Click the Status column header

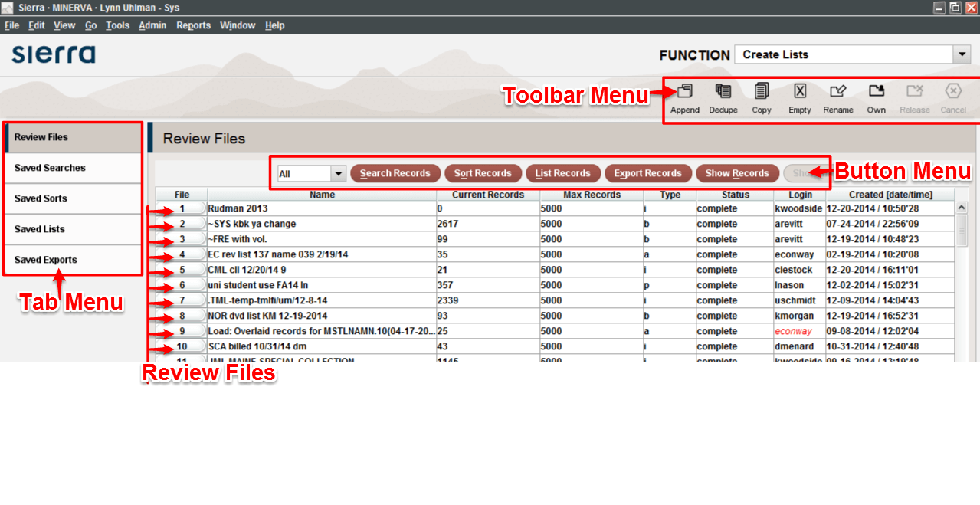735,195
